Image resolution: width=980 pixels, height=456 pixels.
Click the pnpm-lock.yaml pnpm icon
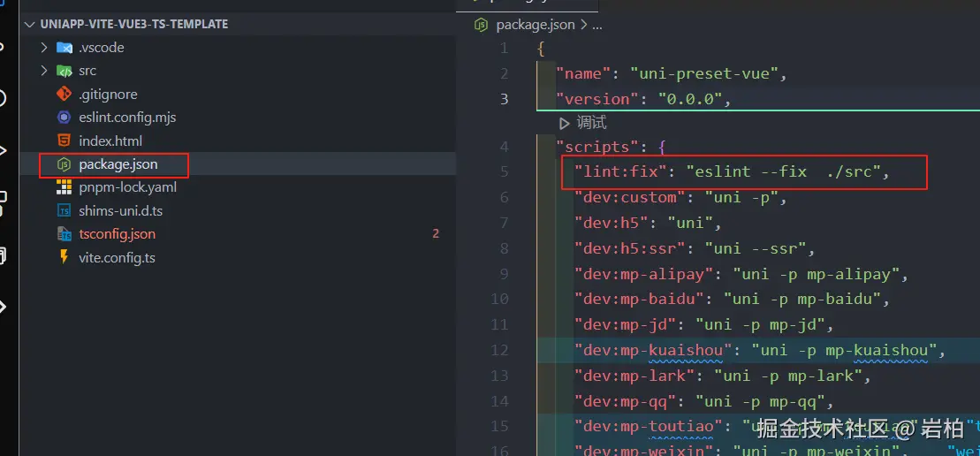click(x=64, y=187)
